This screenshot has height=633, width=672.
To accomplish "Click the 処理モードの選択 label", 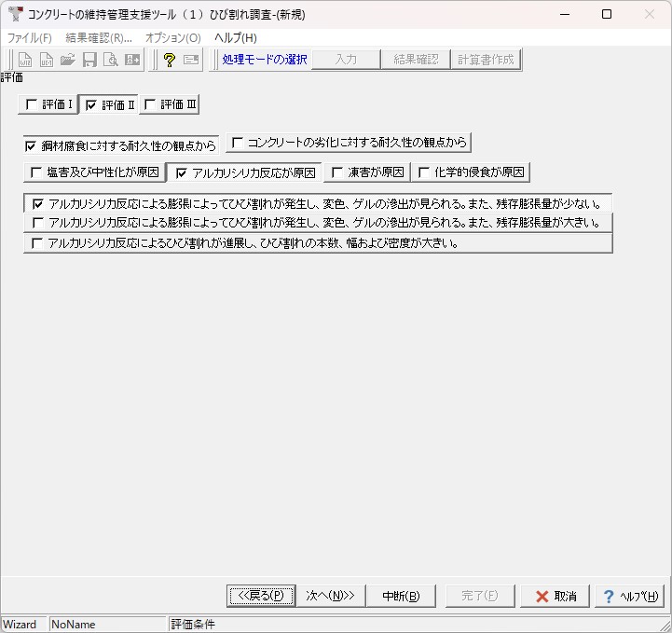I will (x=265, y=59).
